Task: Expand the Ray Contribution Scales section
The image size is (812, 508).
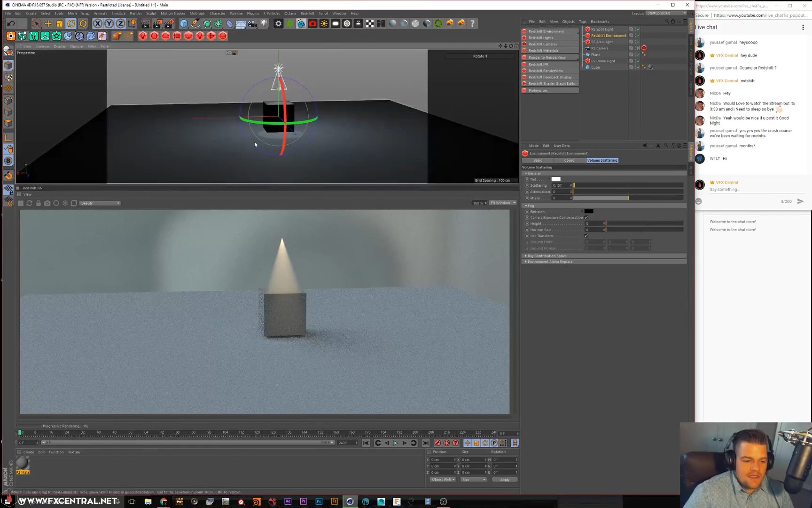Action: point(547,256)
